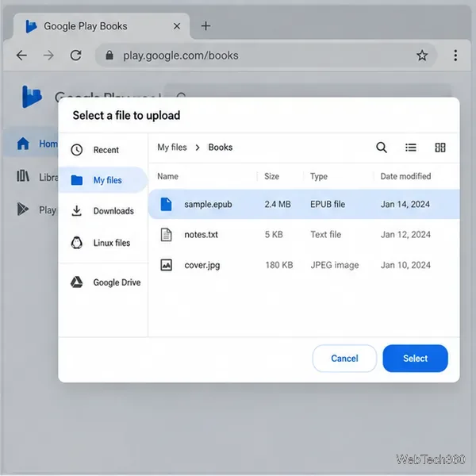Click the Jan 12, 2024 date cell
The width and height of the screenshot is (476, 476).
(x=405, y=235)
